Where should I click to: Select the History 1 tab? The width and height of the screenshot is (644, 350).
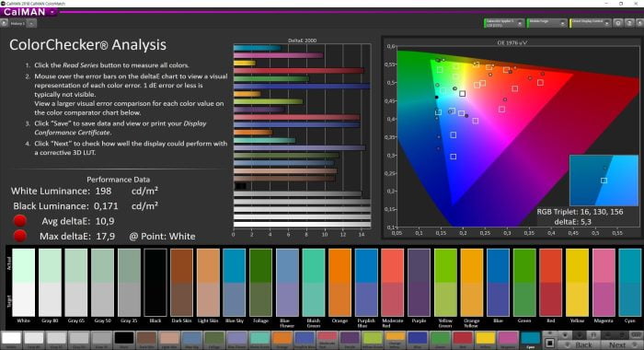point(17,23)
